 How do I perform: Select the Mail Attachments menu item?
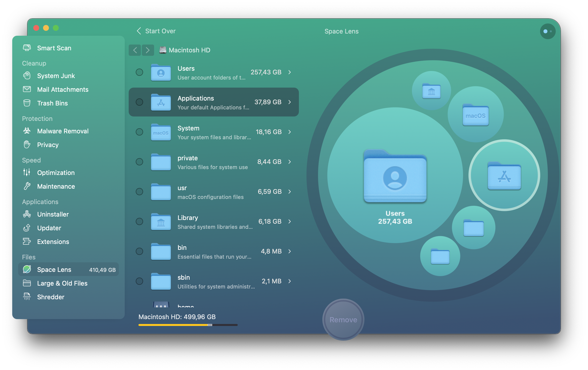point(63,89)
